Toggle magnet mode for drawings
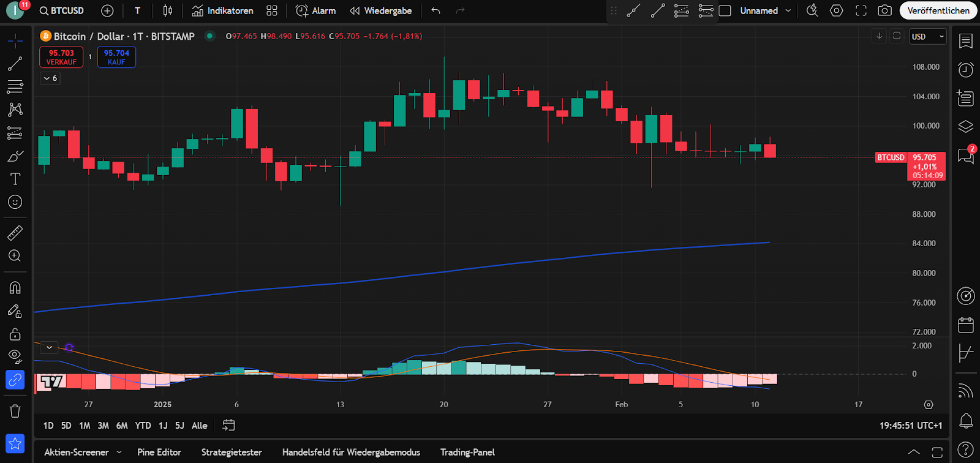 pos(15,287)
